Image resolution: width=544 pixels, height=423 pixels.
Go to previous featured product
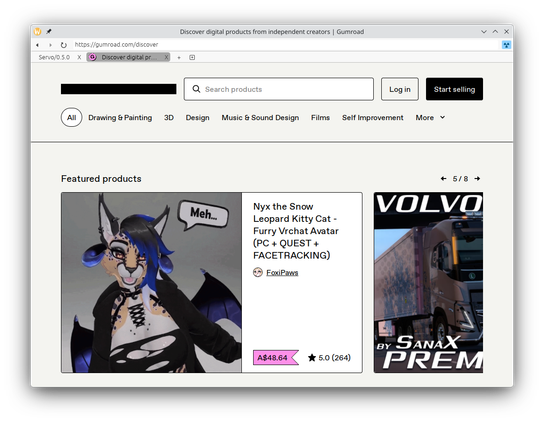click(443, 178)
